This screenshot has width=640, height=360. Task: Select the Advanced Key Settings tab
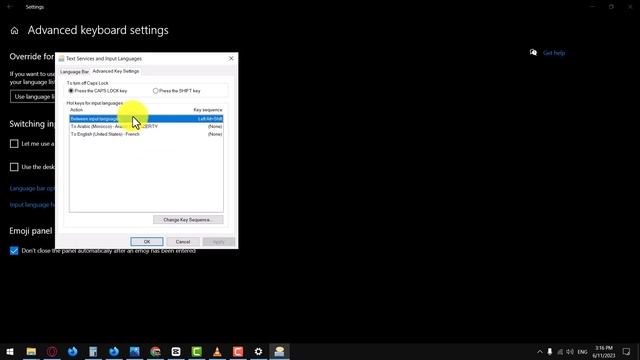[116, 71]
